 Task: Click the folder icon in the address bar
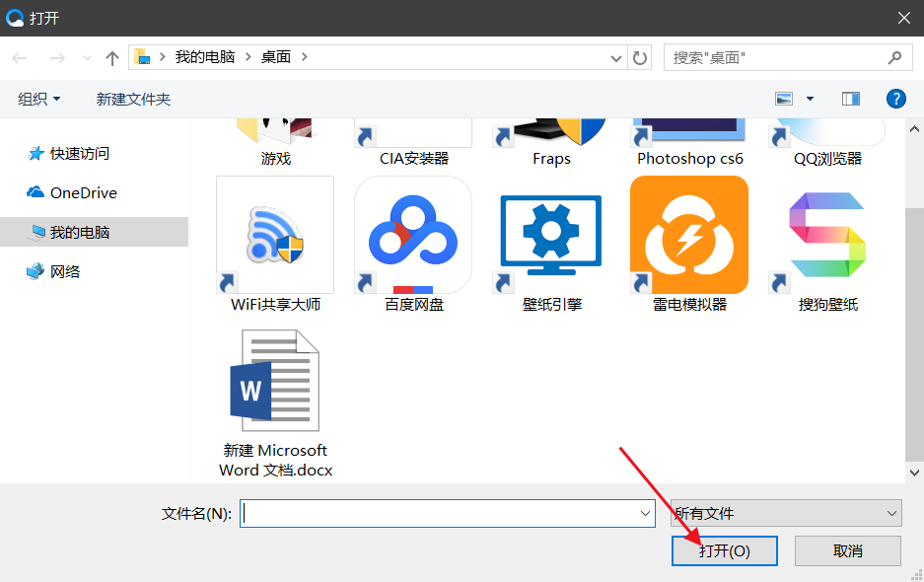tap(142, 57)
